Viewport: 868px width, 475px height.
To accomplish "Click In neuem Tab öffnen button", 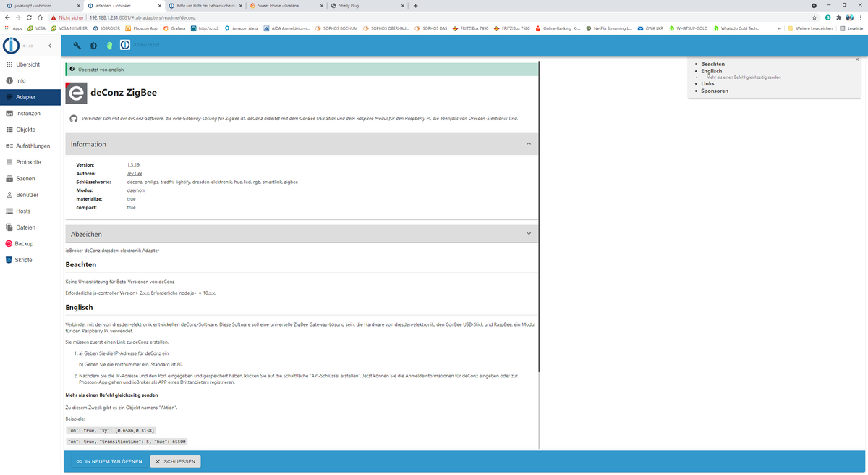I will [x=108, y=461].
